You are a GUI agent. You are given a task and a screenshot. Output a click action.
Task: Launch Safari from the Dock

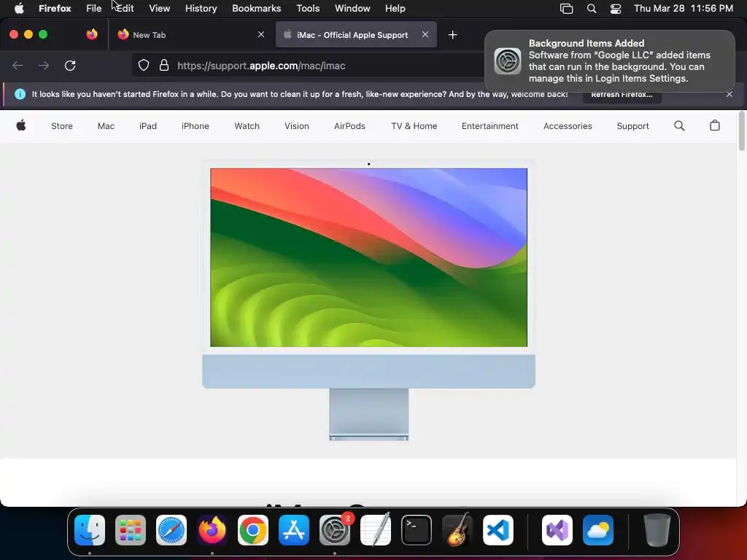pos(171,530)
